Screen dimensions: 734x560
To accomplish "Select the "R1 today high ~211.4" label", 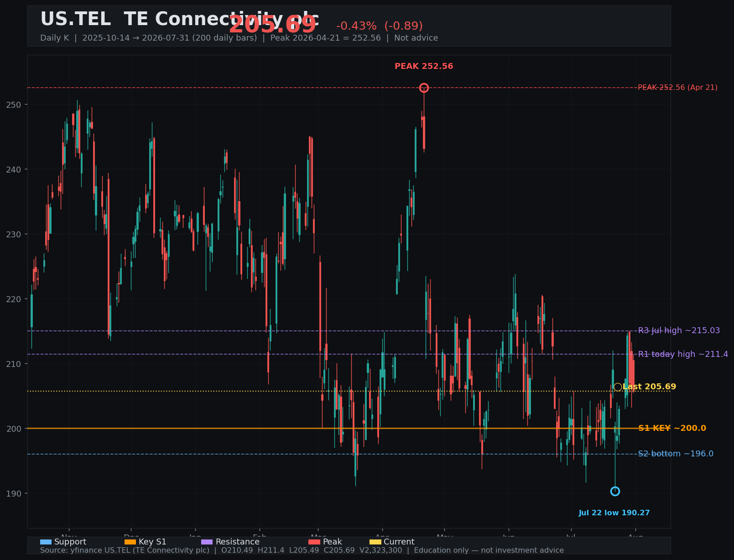I will (683, 354).
